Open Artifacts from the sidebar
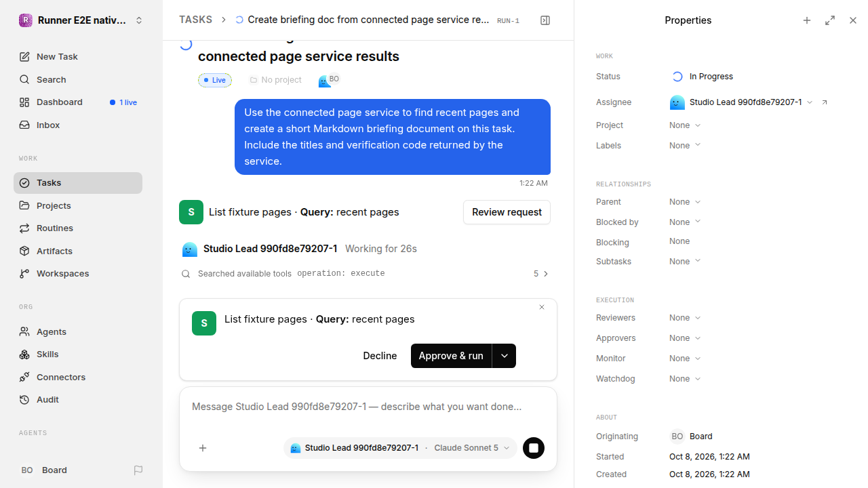This screenshot has width=868, height=488. click(x=78, y=251)
